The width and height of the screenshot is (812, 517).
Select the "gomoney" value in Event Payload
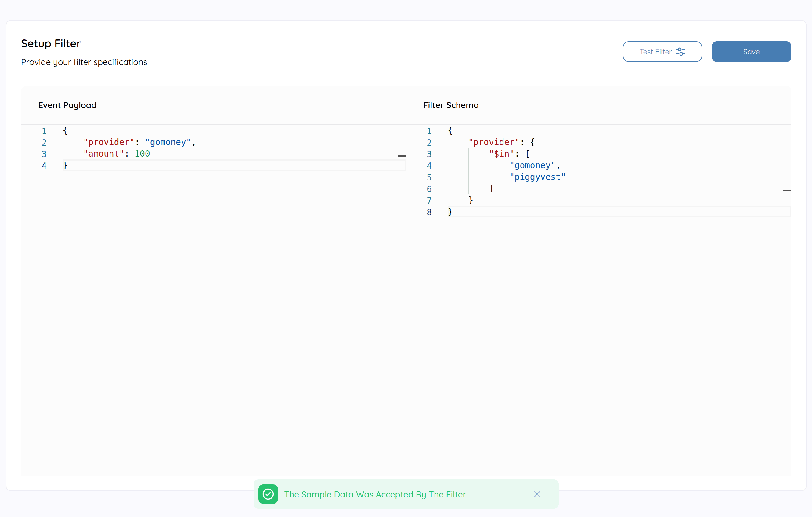pyautogui.click(x=168, y=142)
